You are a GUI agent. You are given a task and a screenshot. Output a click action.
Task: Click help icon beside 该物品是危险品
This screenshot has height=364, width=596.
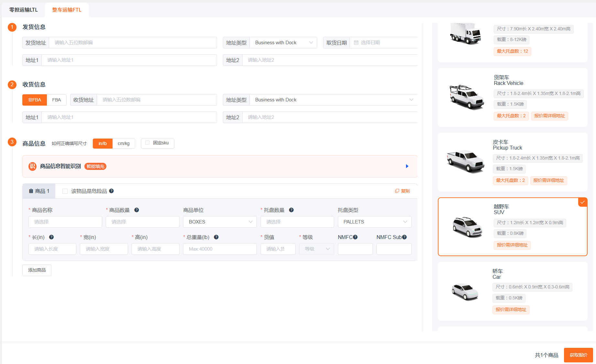pos(111,191)
